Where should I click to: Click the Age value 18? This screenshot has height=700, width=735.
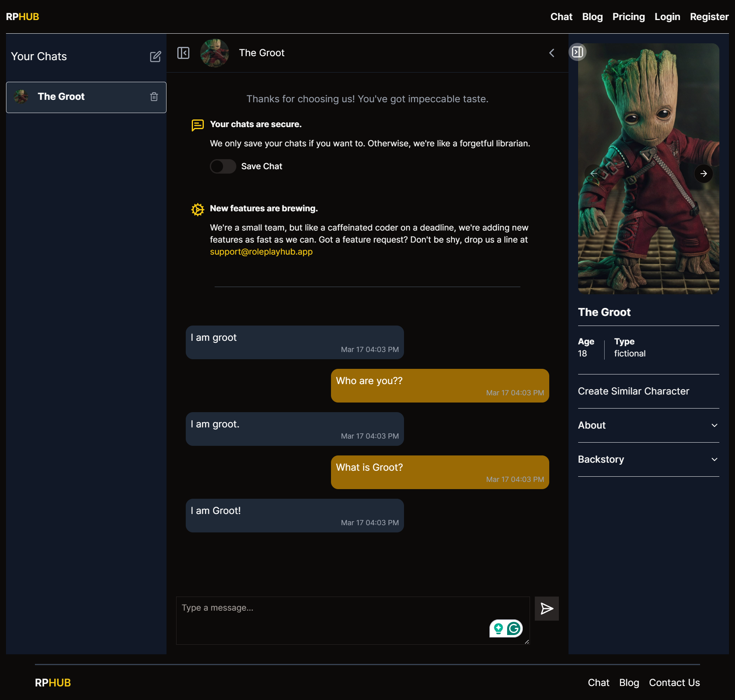582,354
